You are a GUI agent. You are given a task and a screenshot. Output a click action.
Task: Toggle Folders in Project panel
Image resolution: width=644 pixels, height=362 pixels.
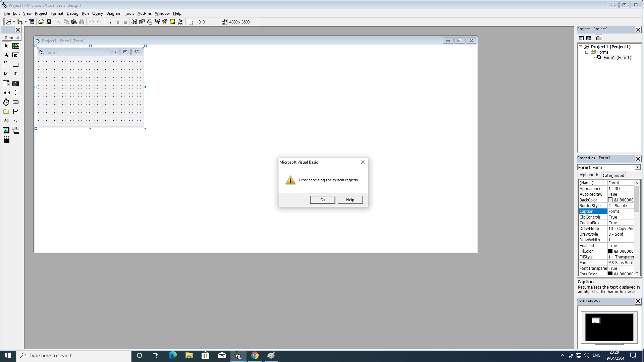pos(599,38)
